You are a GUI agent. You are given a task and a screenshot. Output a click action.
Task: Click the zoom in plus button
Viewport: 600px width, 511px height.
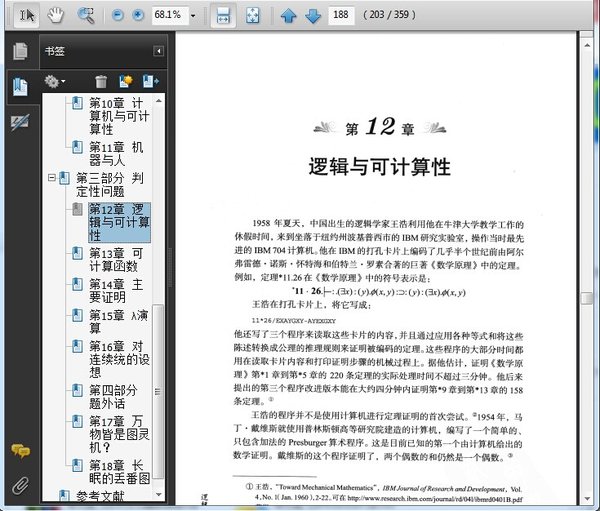pos(137,15)
